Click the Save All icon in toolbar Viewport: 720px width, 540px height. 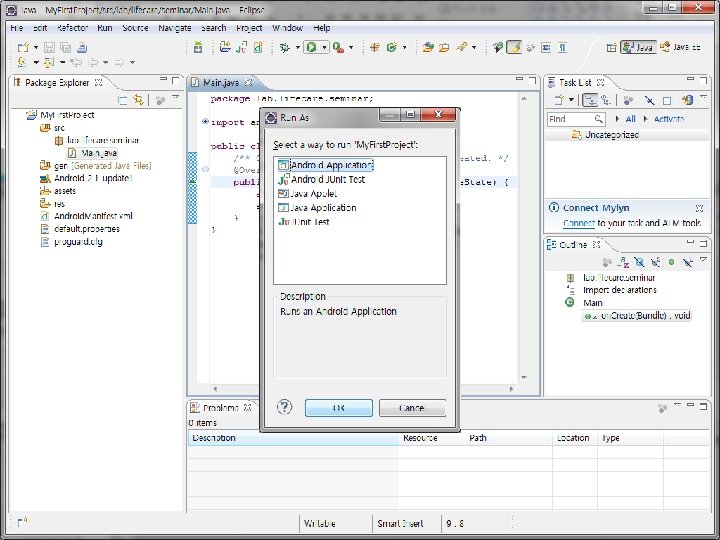(x=66, y=47)
